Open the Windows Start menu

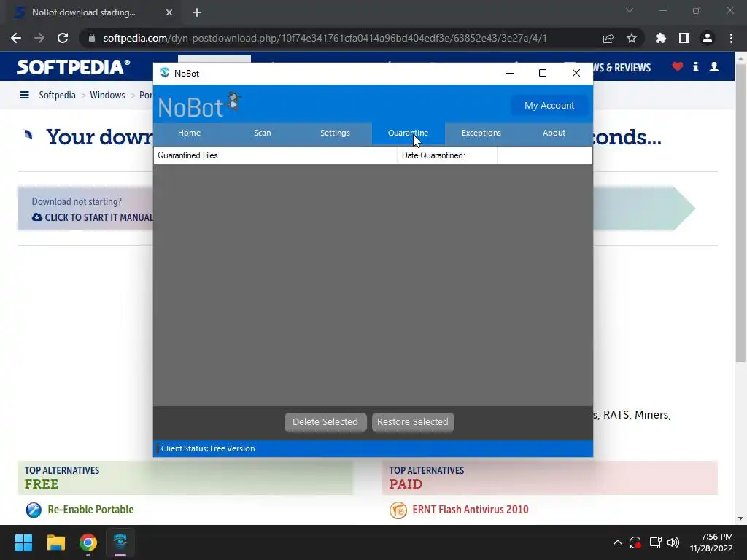23,542
